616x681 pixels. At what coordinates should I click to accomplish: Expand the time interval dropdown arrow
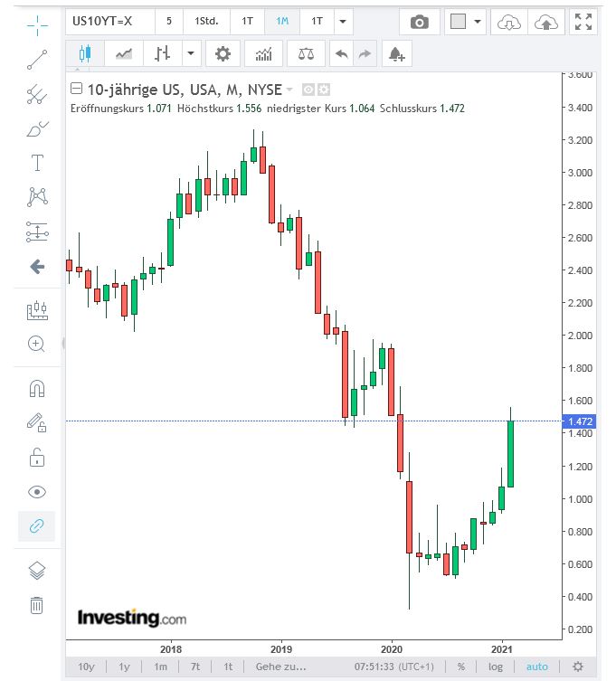coord(342,22)
